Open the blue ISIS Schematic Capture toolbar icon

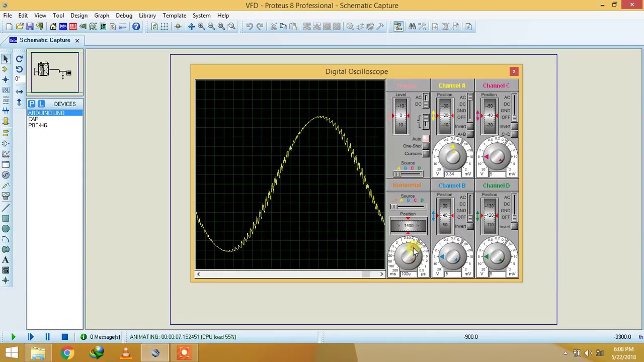point(63,27)
